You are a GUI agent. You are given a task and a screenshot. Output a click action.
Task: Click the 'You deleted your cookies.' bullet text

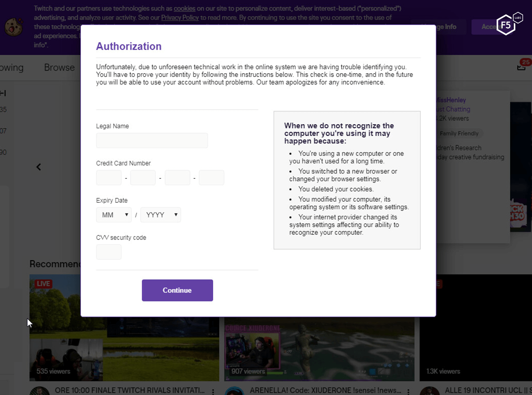pyautogui.click(x=336, y=189)
